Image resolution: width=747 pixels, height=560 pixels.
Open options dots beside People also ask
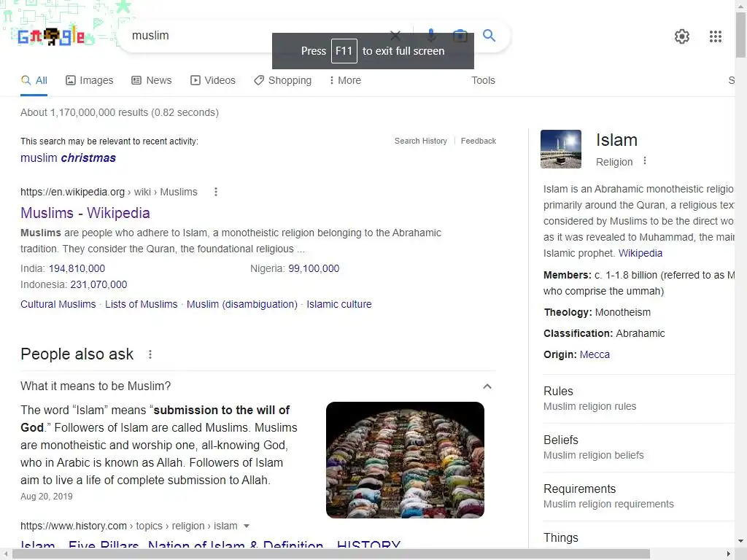pyautogui.click(x=150, y=354)
